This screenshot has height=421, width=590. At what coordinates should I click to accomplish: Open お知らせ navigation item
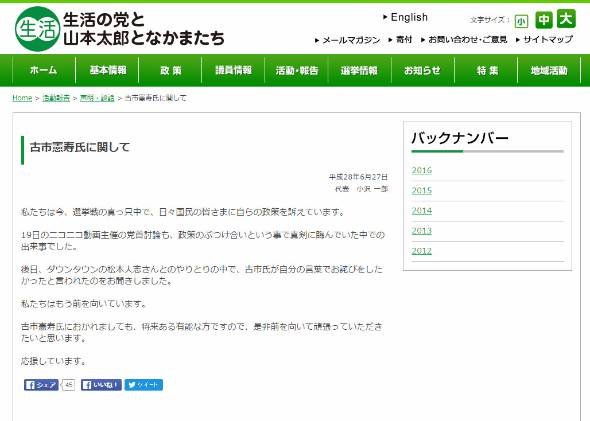pyautogui.click(x=423, y=70)
